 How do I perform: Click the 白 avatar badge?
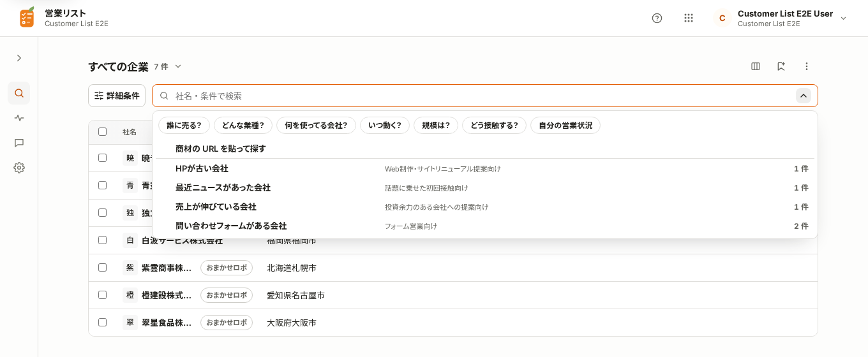coord(130,240)
